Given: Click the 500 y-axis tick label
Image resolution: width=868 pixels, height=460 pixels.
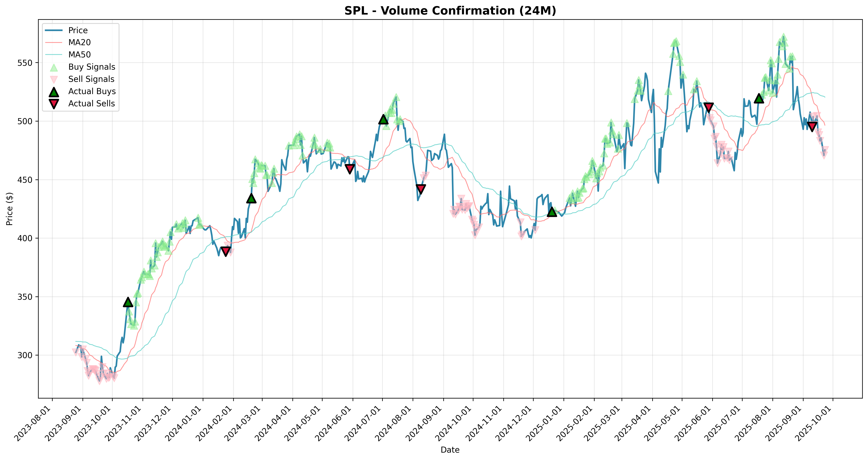Looking at the screenshot, I should (25, 121).
